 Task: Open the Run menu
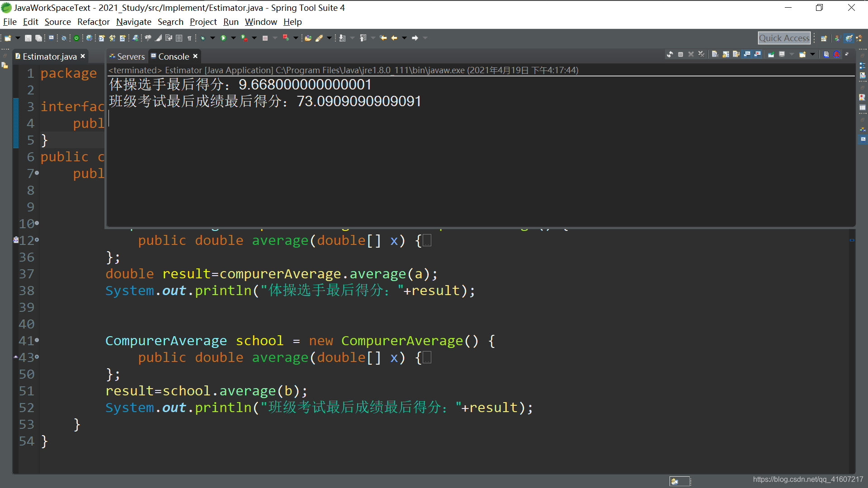[x=231, y=22]
